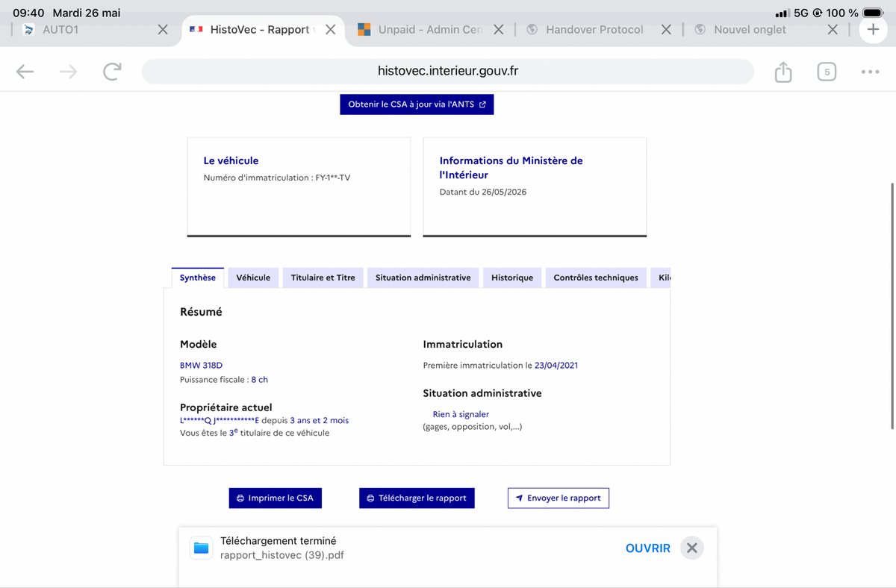This screenshot has height=588, width=896.
Task: Open the Véhicule tab
Action: pos(253,278)
